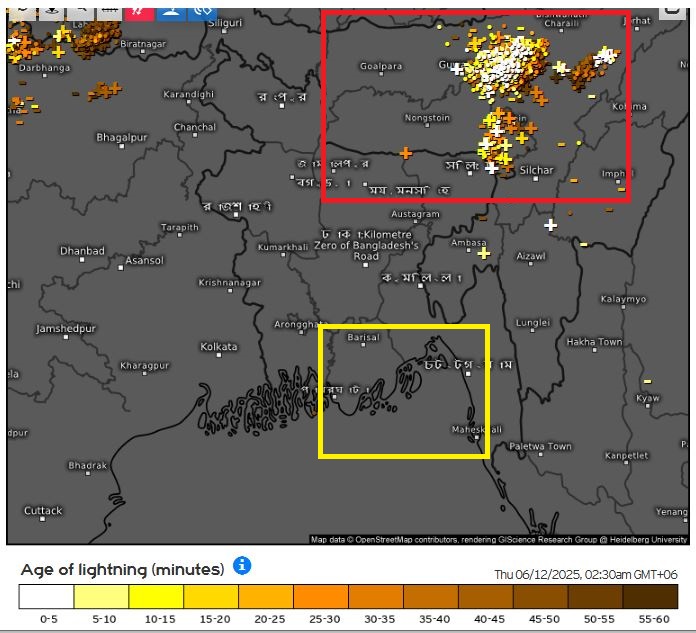696x633 pixels.
Task: Click the Jamshedpur city label
Action: (66, 328)
